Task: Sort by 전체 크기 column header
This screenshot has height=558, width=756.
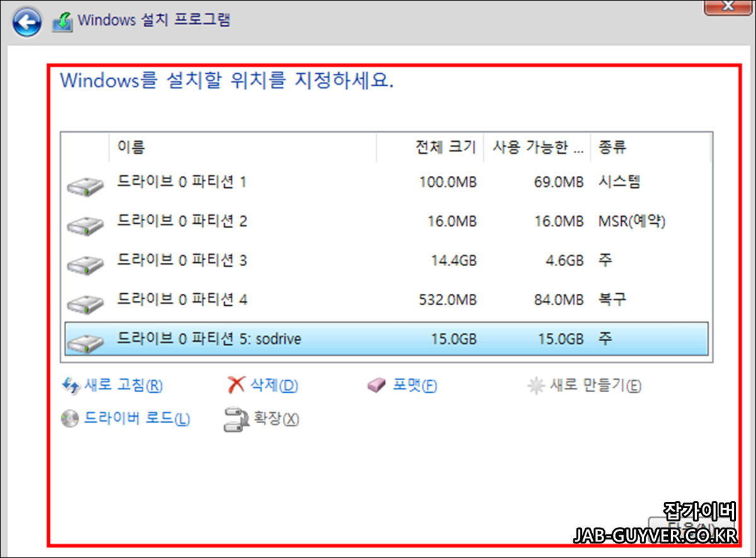Action: coord(430,148)
